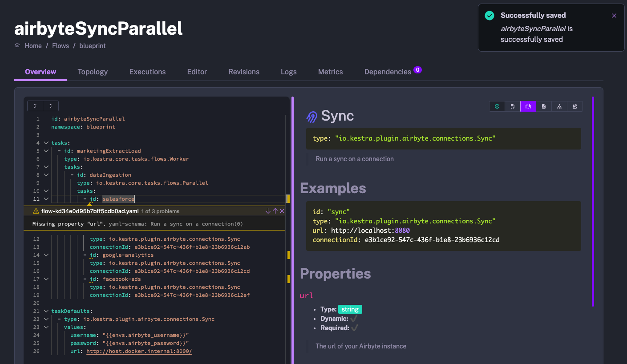Fold all code with collapse button
The width and height of the screenshot is (627, 364).
click(35, 106)
